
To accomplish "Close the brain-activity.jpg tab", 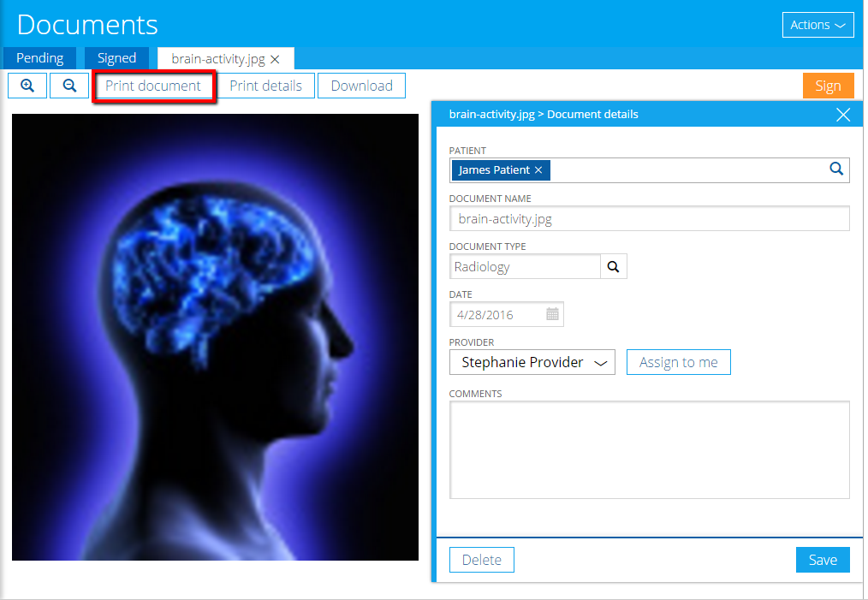I will [275, 59].
